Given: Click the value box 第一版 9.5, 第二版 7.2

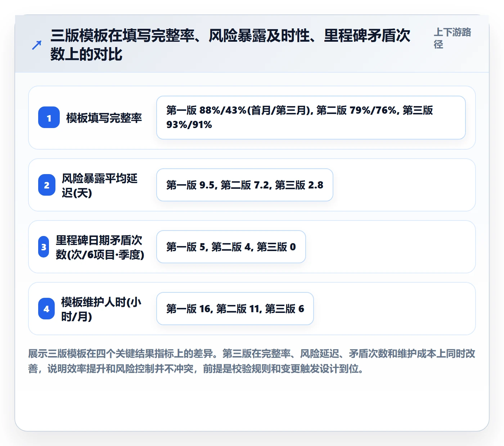Looking at the screenshot, I should [x=245, y=185].
